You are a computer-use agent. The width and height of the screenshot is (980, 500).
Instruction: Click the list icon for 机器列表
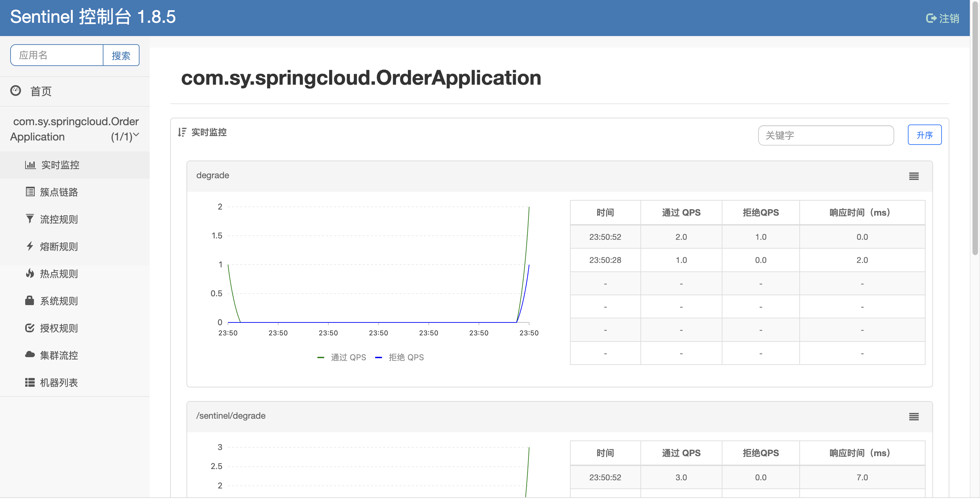30,382
